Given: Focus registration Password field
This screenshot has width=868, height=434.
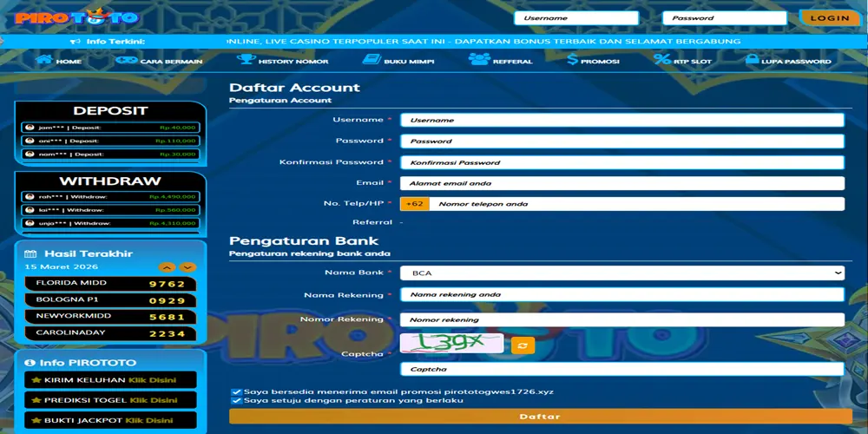Looking at the screenshot, I should click(x=622, y=141).
